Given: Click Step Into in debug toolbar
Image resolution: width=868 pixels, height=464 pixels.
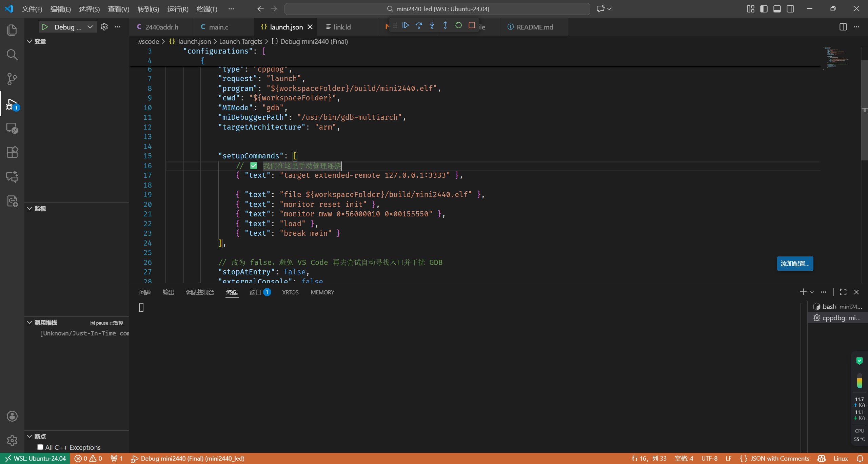Looking at the screenshot, I should tap(432, 25).
